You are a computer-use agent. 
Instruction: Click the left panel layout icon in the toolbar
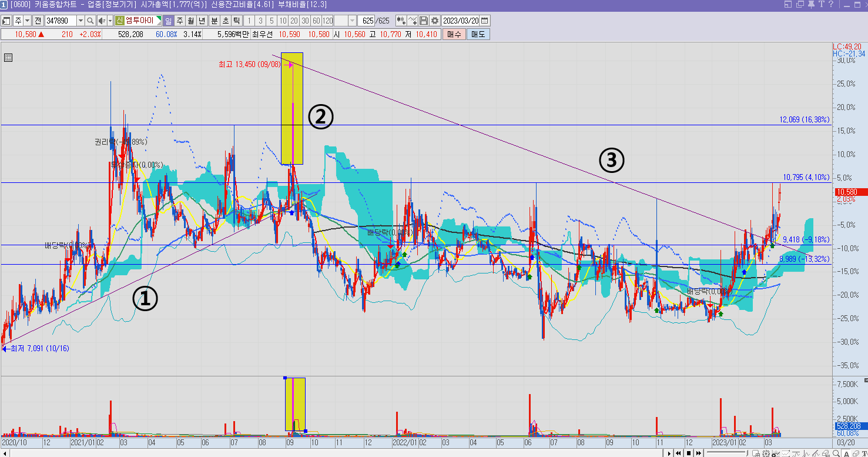point(6,21)
